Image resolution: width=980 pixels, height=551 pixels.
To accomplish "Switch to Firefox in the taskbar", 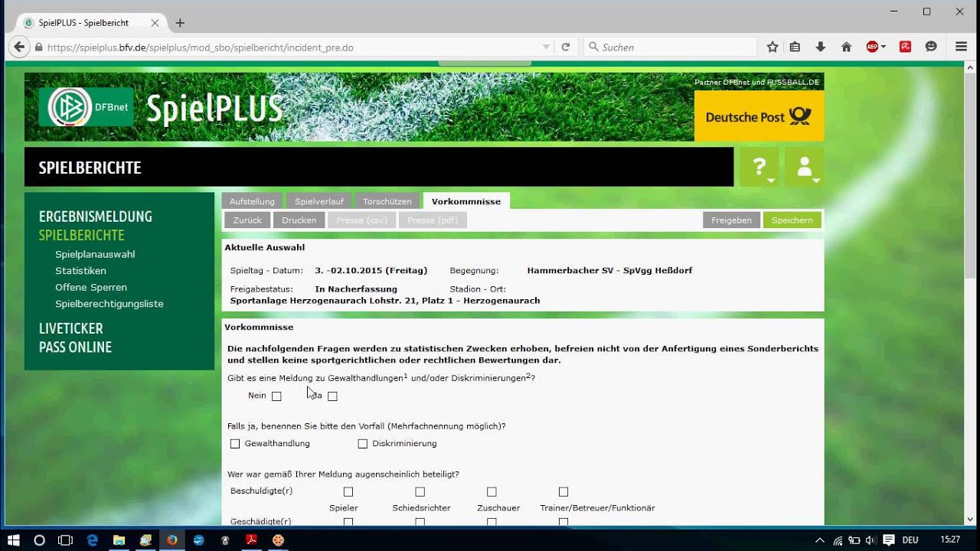I will click(x=172, y=540).
